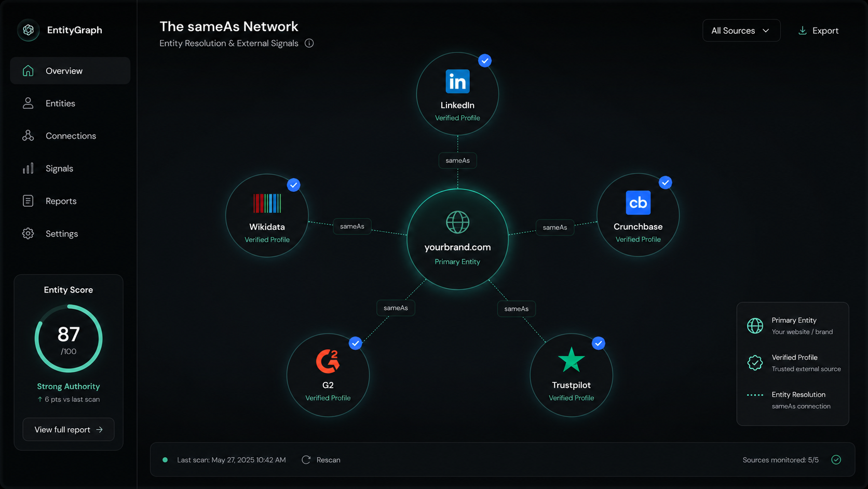The width and height of the screenshot is (868, 489).
Task: Click the EntityGraph logo icon
Action: [x=29, y=30]
